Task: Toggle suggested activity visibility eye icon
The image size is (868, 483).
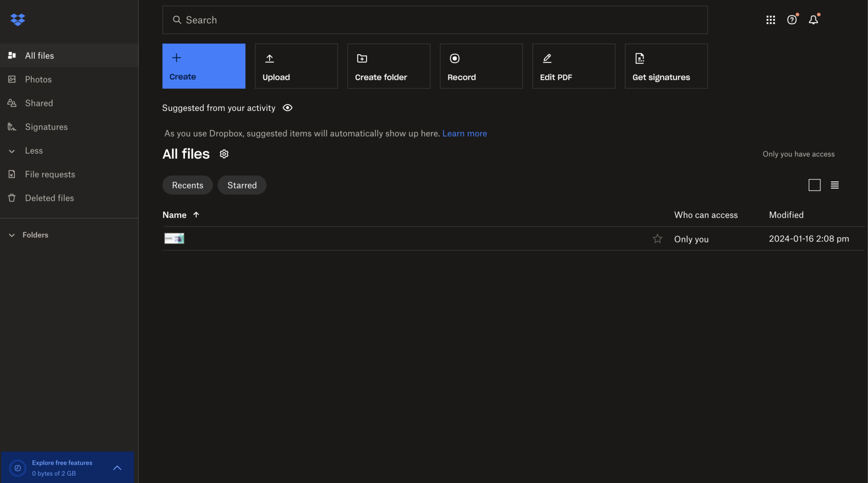Action: tap(288, 108)
